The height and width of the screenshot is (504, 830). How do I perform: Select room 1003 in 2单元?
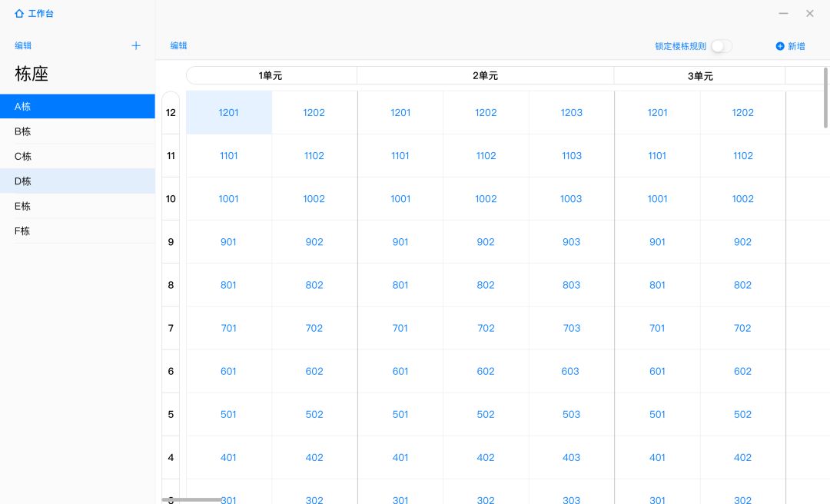click(571, 198)
